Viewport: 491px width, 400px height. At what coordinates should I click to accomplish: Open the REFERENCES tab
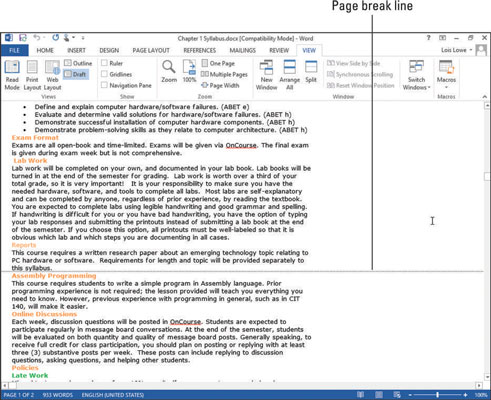(x=200, y=50)
